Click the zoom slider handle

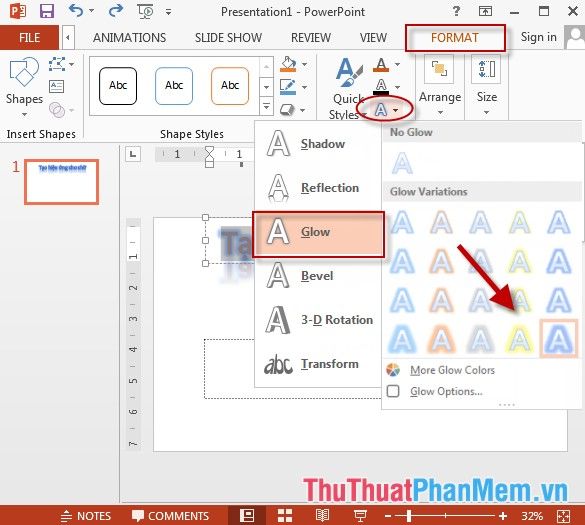click(409, 516)
